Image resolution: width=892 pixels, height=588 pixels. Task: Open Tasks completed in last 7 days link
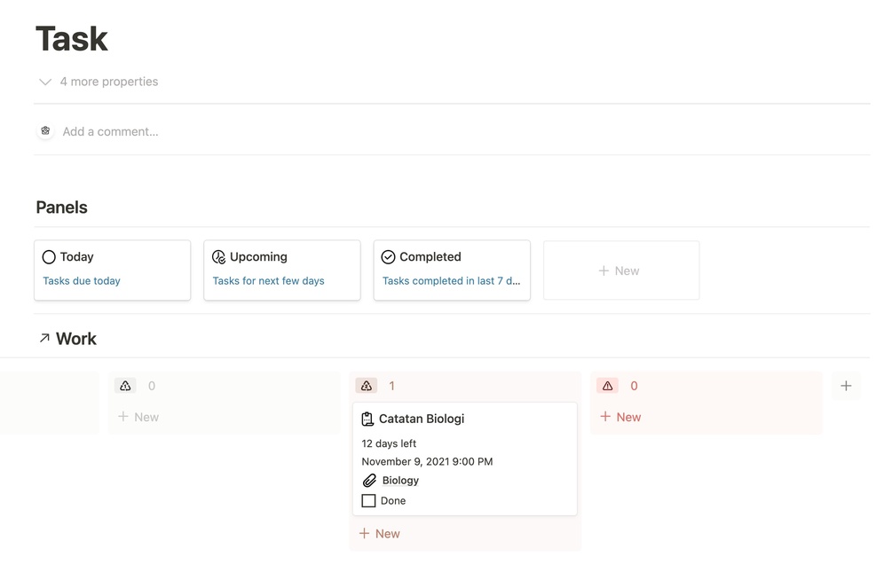point(451,281)
